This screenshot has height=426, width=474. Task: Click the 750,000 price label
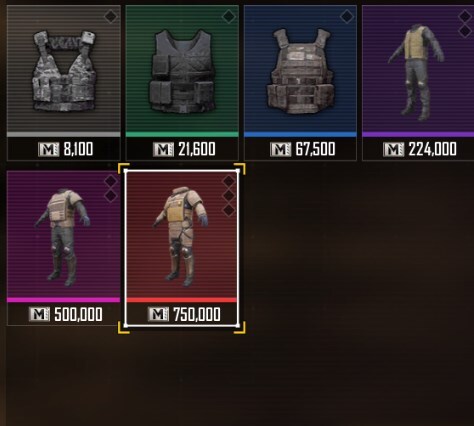[197, 315]
